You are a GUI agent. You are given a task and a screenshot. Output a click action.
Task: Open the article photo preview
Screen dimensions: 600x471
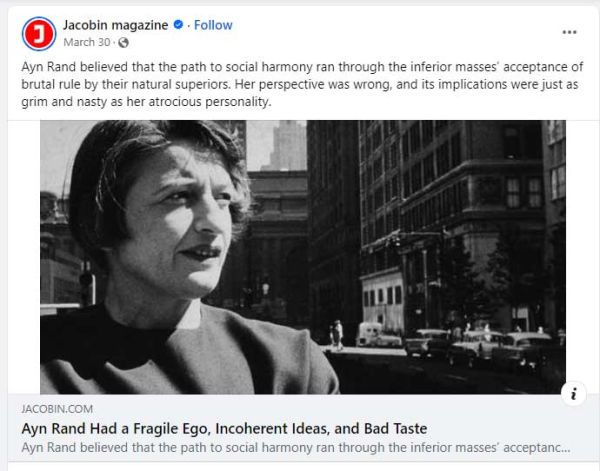[x=303, y=257]
